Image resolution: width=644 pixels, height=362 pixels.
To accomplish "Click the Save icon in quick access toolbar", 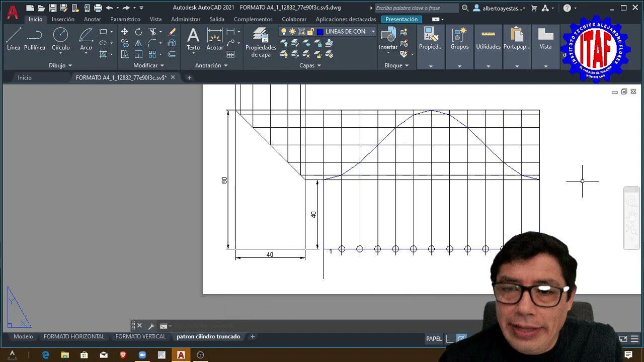I will [52, 8].
